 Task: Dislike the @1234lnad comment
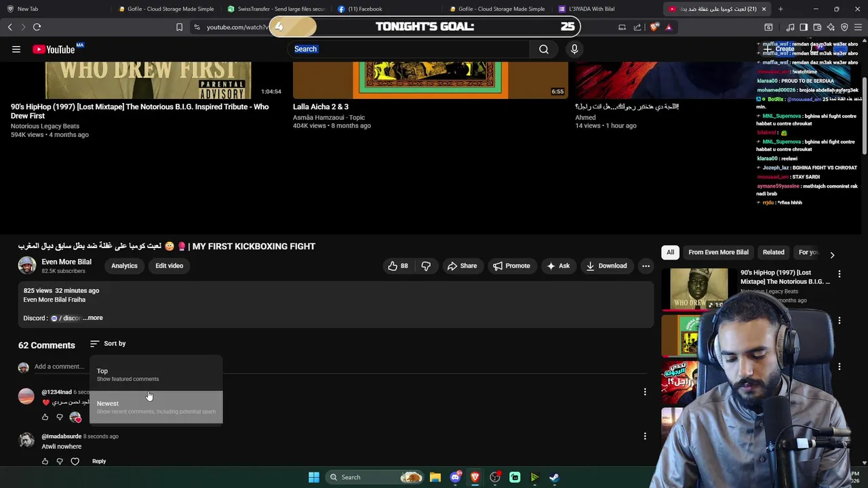60,417
